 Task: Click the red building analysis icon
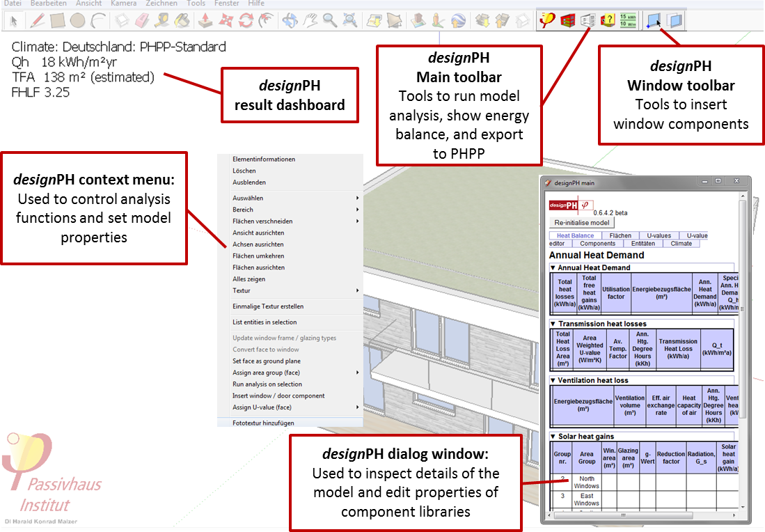(568, 20)
